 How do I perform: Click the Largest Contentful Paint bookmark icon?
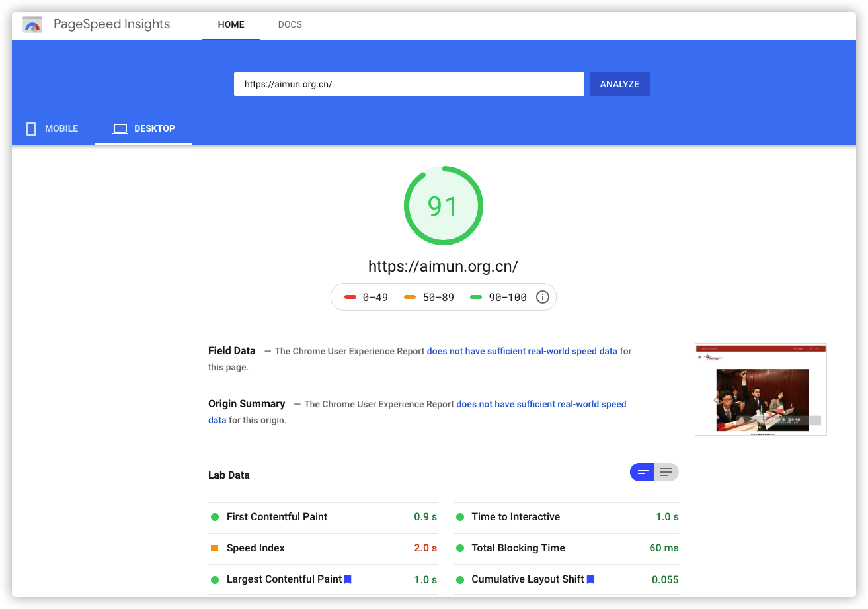pyautogui.click(x=348, y=579)
